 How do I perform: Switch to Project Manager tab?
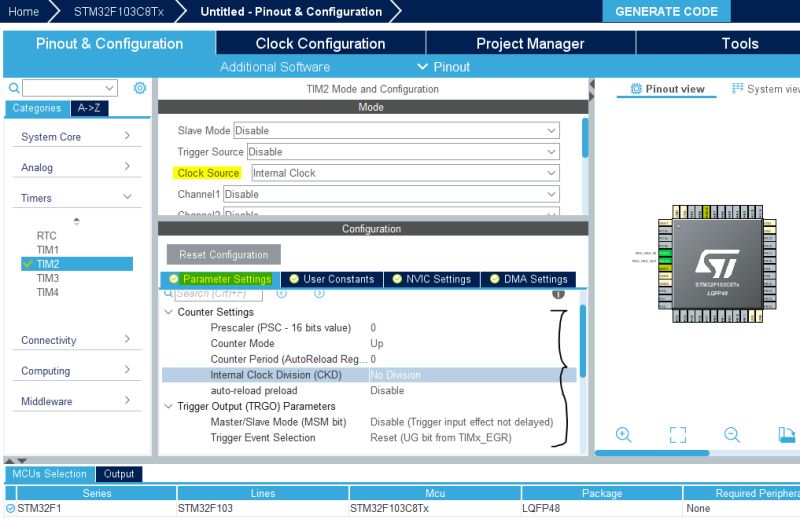pos(531,43)
